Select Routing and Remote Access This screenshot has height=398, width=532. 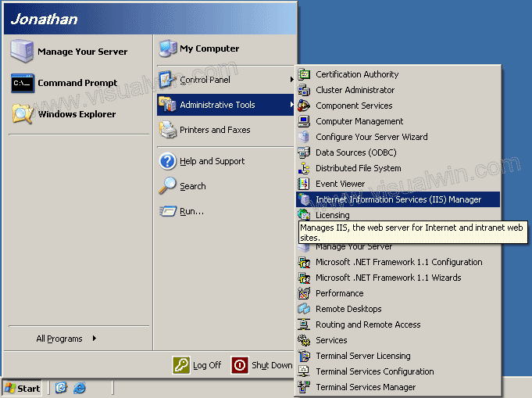click(398, 324)
